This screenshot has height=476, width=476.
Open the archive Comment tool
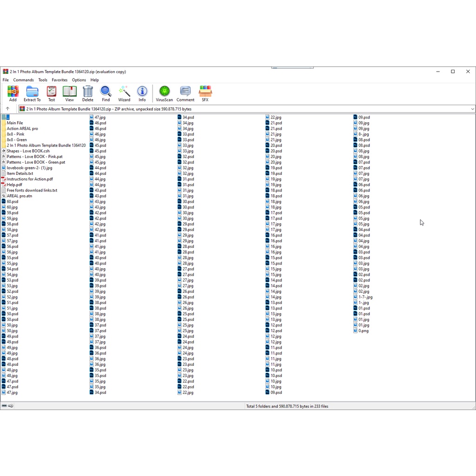(185, 93)
